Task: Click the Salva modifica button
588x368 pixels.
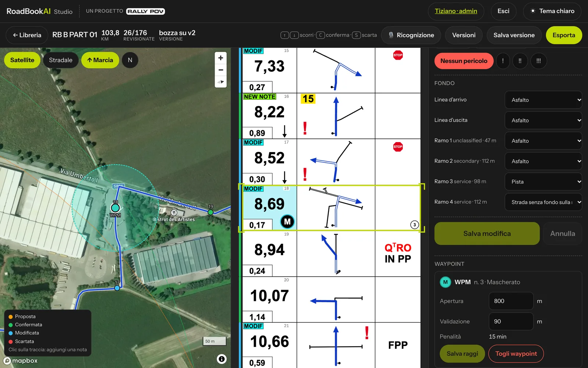Action: click(487, 233)
